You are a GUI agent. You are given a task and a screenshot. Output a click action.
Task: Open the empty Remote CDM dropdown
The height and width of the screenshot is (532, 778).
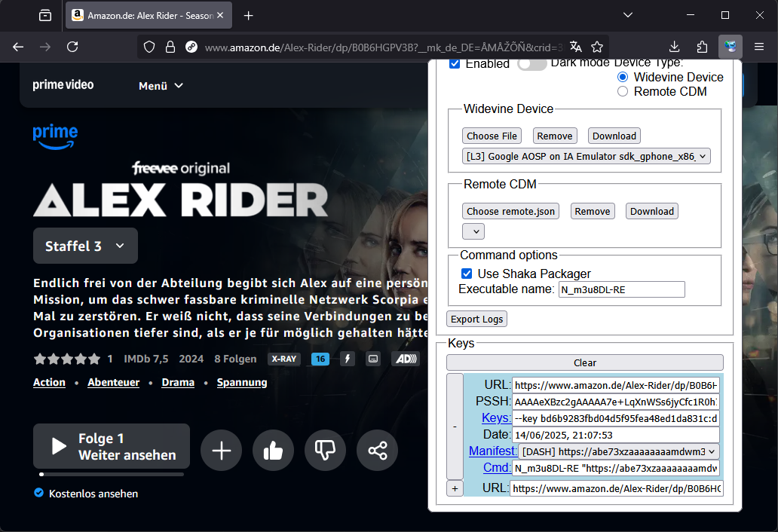pos(473,231)
